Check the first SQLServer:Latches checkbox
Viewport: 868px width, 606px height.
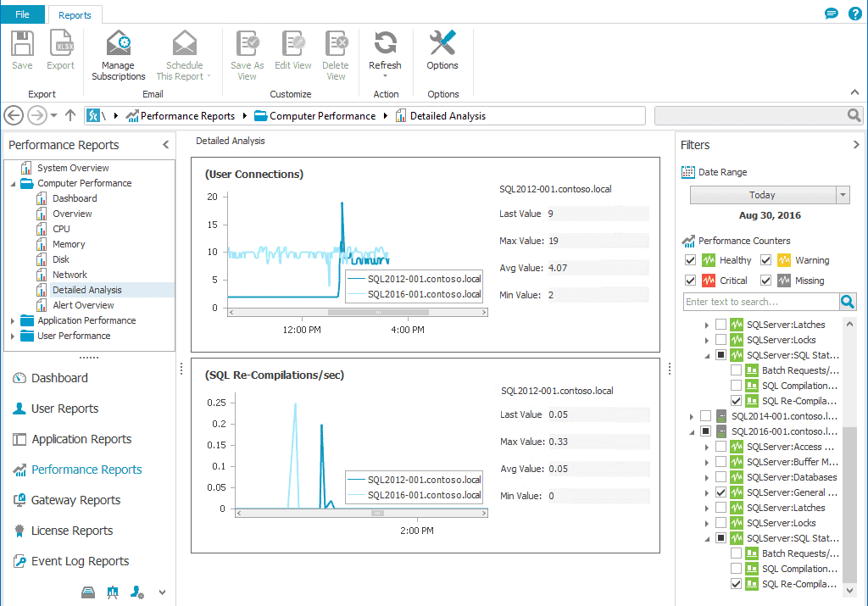(x=721, y=325)
